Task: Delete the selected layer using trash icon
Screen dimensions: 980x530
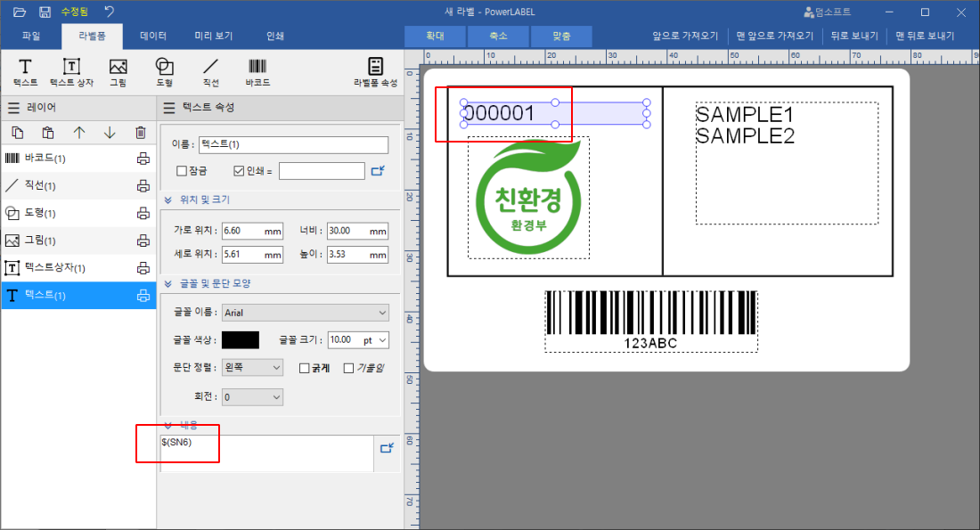Action: (x=142, y=132)
